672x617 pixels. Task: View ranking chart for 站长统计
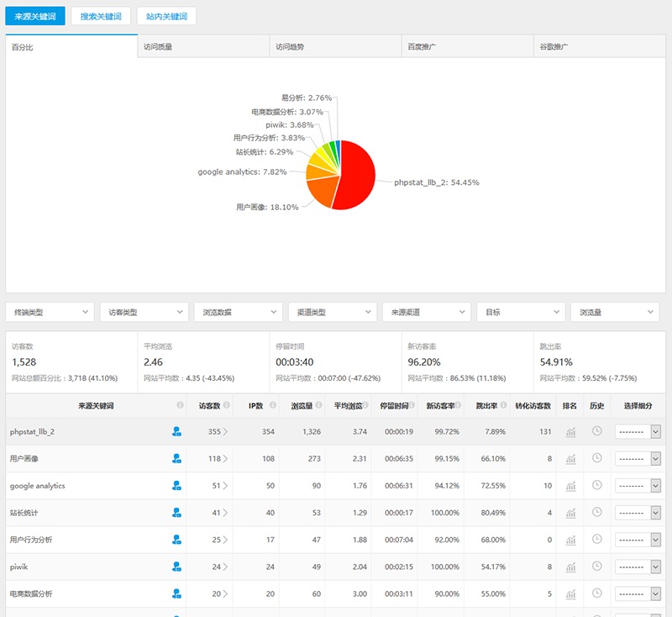[570, 514]
